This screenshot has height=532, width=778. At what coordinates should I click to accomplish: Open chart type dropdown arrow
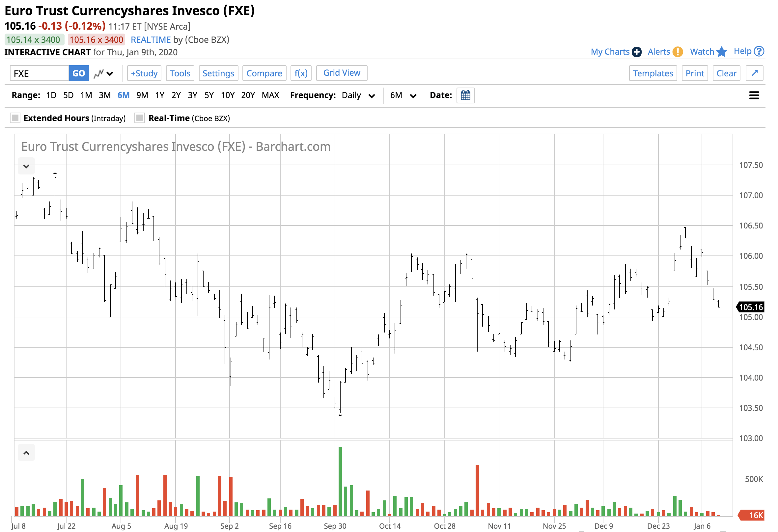110,74
